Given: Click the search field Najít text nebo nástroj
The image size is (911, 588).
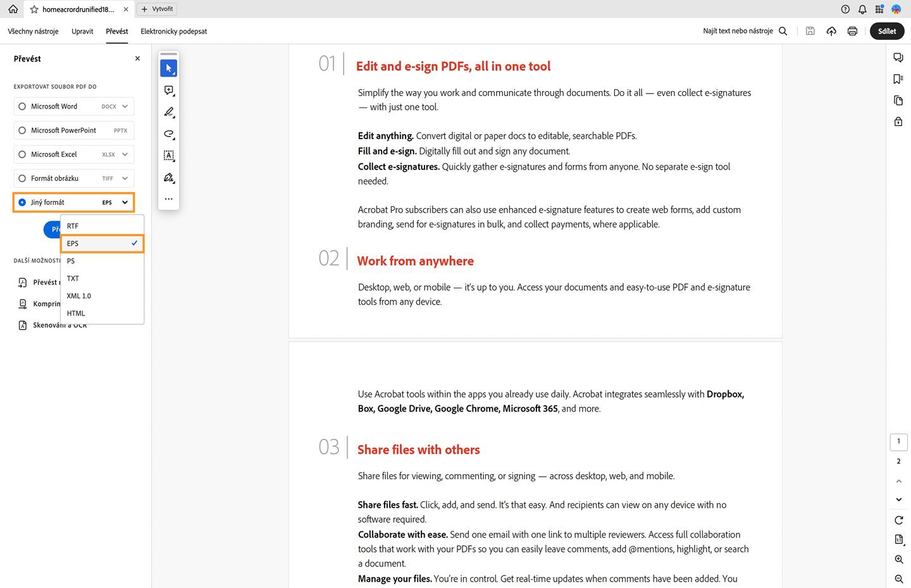Looking at the screenshot, I should 737,30.
